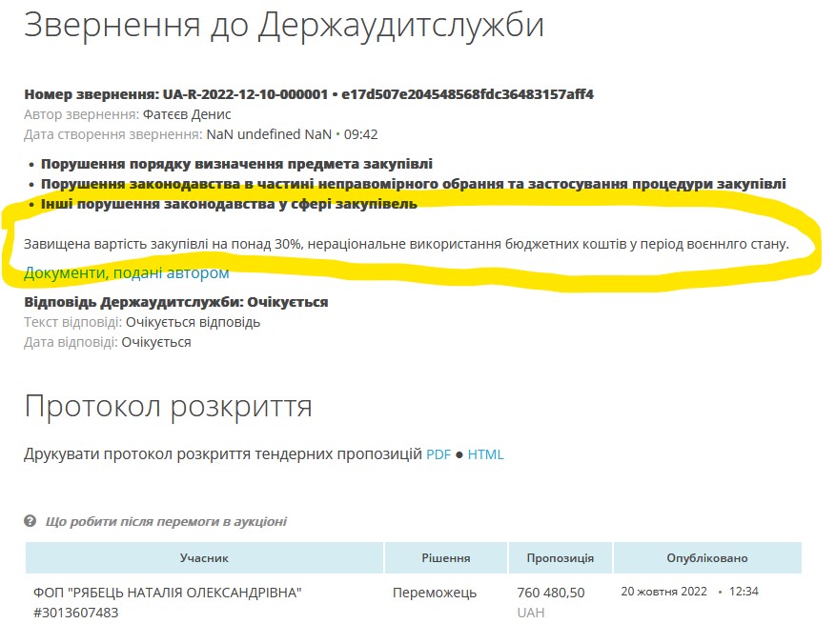The image size is (836, 644).
Task: Click the 760 480,50 proposal amount
Action: [x=550, y=593]
